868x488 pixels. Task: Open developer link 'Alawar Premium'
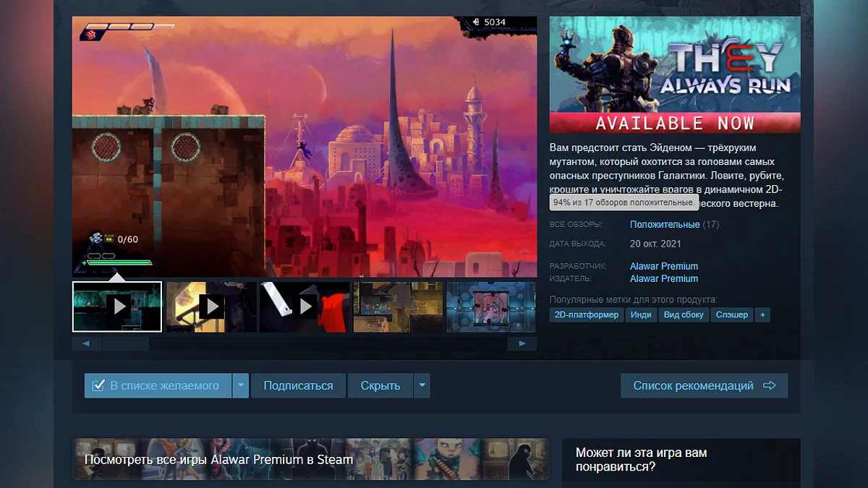(664, 266)
